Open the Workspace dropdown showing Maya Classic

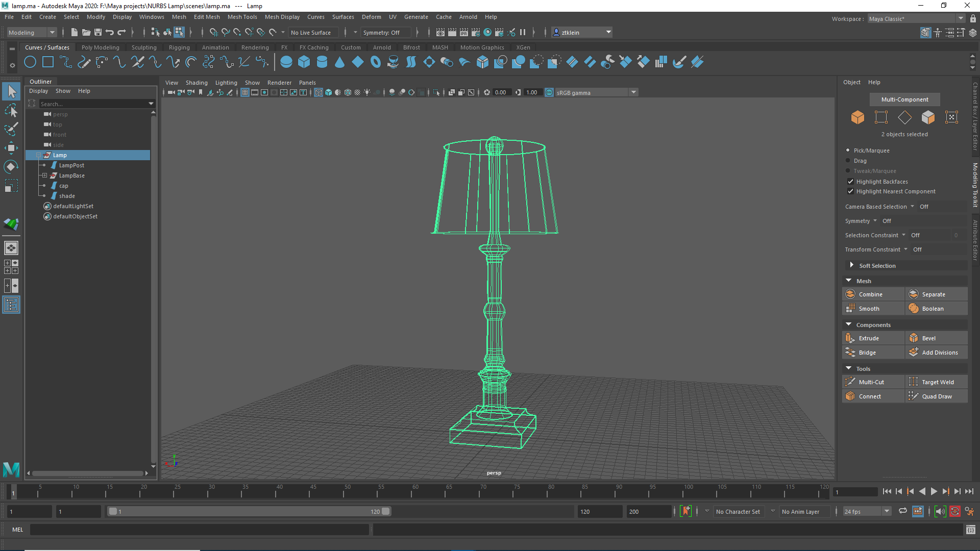click(960, 18)
